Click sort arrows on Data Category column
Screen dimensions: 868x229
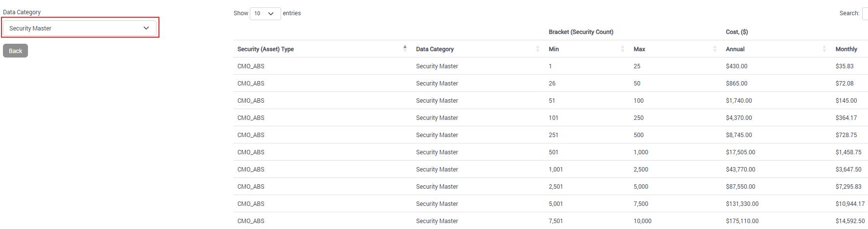[x=538, y=49]
